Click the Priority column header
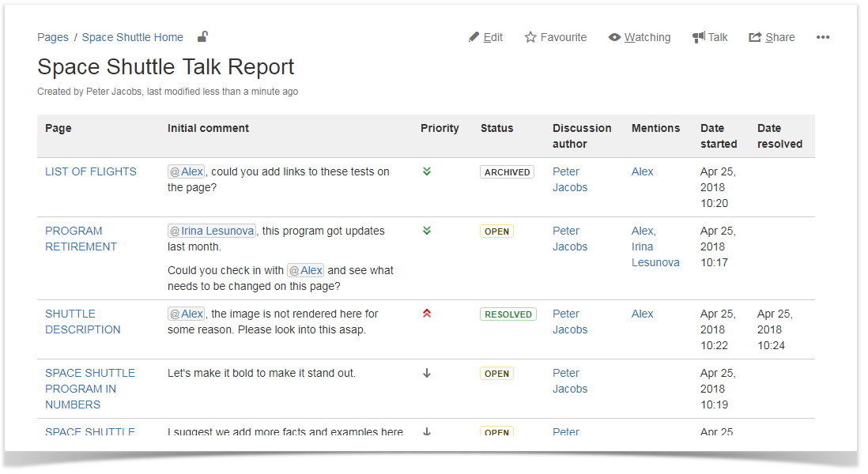Image resolution: width=868 pixels, height=474 pixels. pos(440,128)
